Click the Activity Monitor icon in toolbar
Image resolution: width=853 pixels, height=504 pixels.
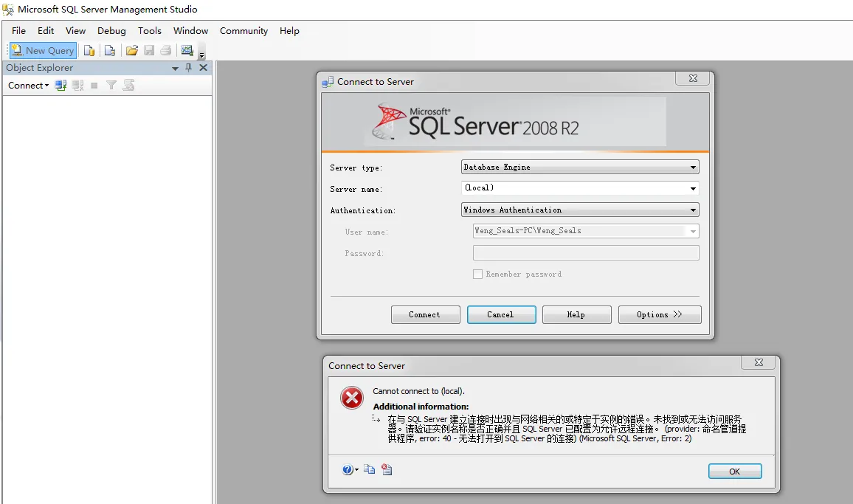coord(187,51)
